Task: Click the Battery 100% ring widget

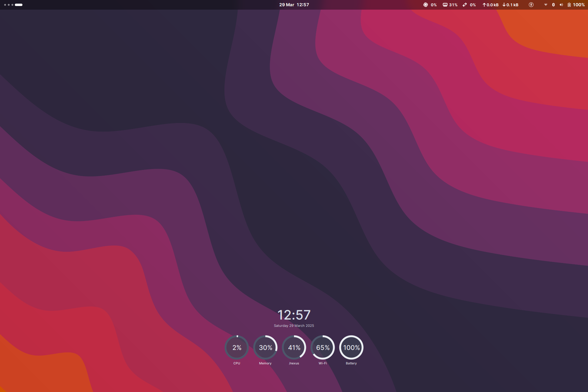Action: coord(351,347)
